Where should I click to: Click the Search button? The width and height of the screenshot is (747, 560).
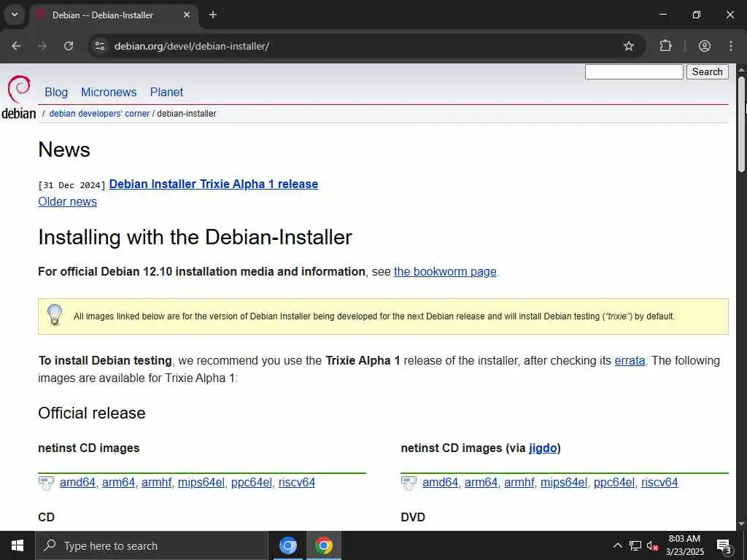708,72
